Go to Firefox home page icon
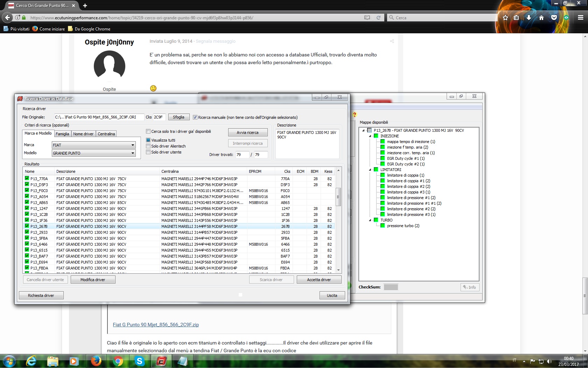Viewport: 588px width, 368px height. [541, 18]
